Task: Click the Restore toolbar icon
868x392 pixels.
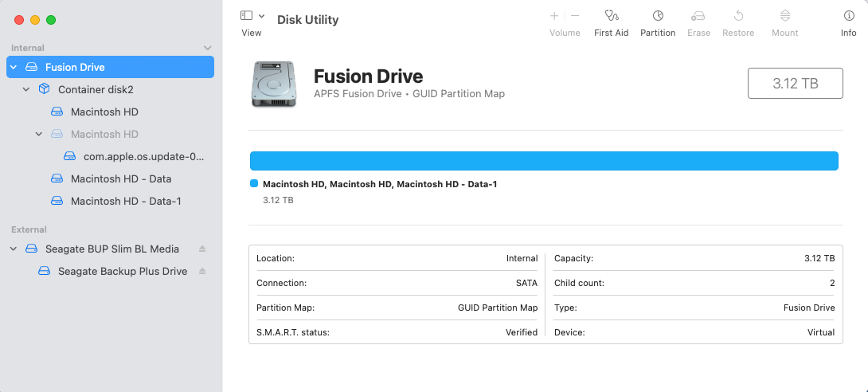Action: point(738,15)
